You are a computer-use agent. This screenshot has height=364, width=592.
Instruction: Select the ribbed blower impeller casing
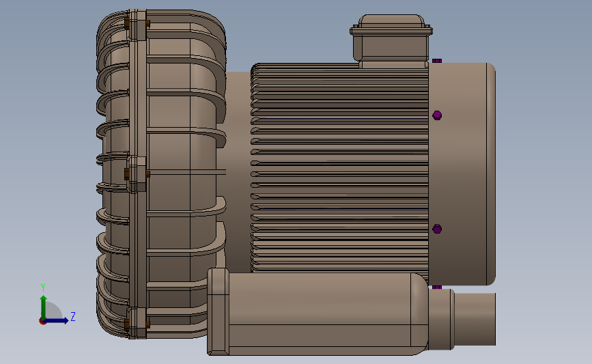[161, 173]
